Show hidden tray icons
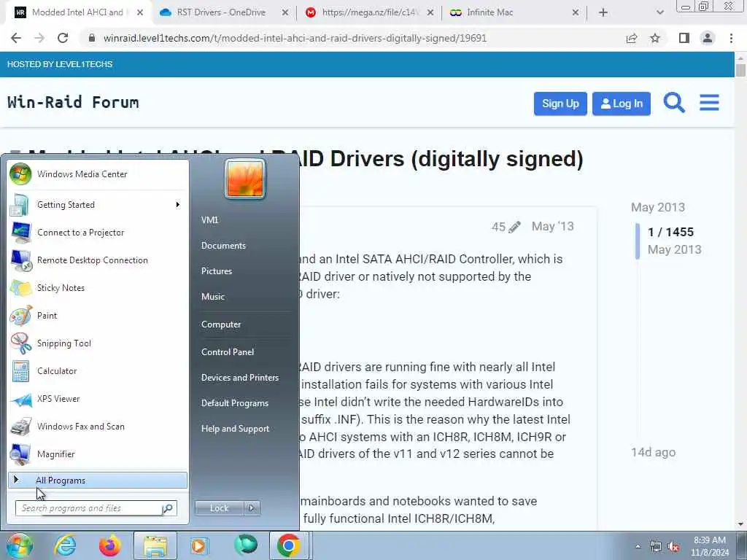This screenshot has width=747, height=560. pyautogui.click(x=638, y=547)
